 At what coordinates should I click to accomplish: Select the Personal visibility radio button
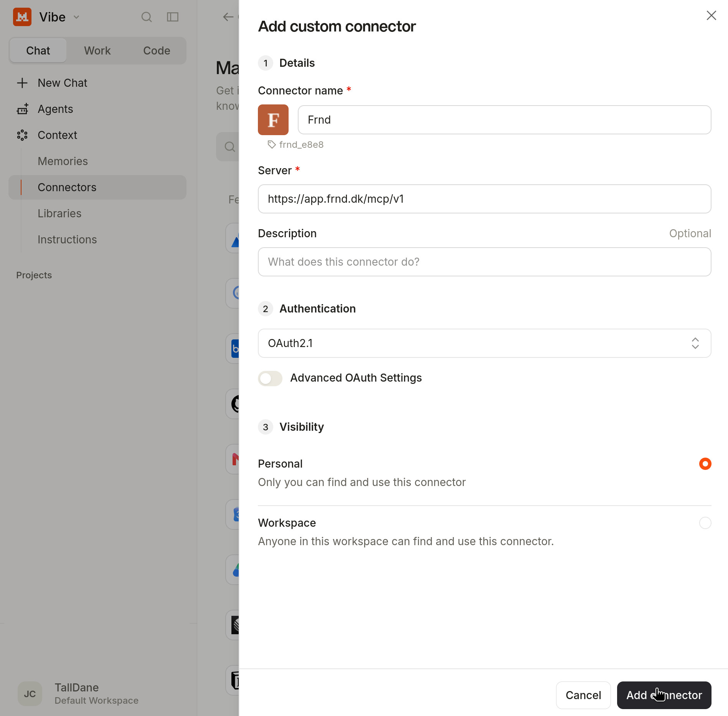(705, 464)
